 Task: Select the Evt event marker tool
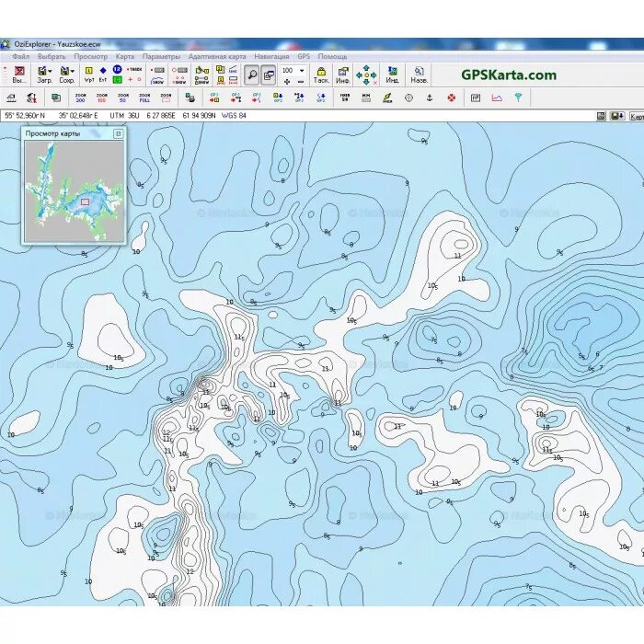click(103, 75)
